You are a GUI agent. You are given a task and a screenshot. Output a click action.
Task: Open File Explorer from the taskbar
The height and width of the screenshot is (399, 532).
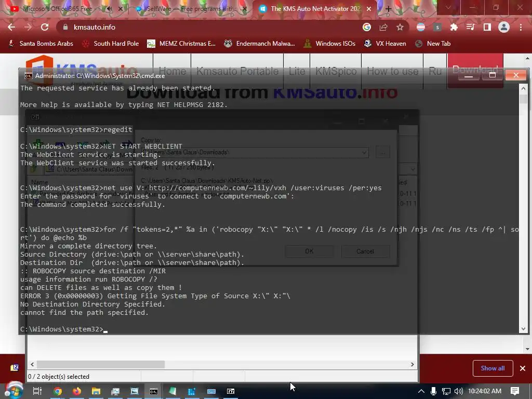point(96,391)
